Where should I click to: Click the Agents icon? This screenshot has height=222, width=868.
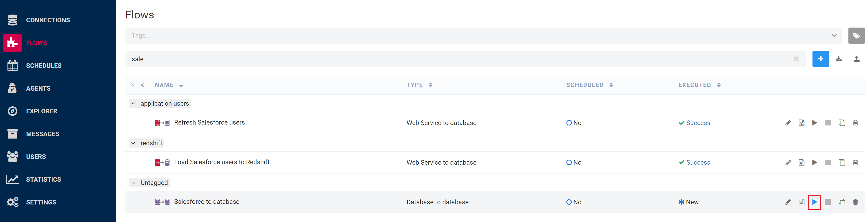13,88
